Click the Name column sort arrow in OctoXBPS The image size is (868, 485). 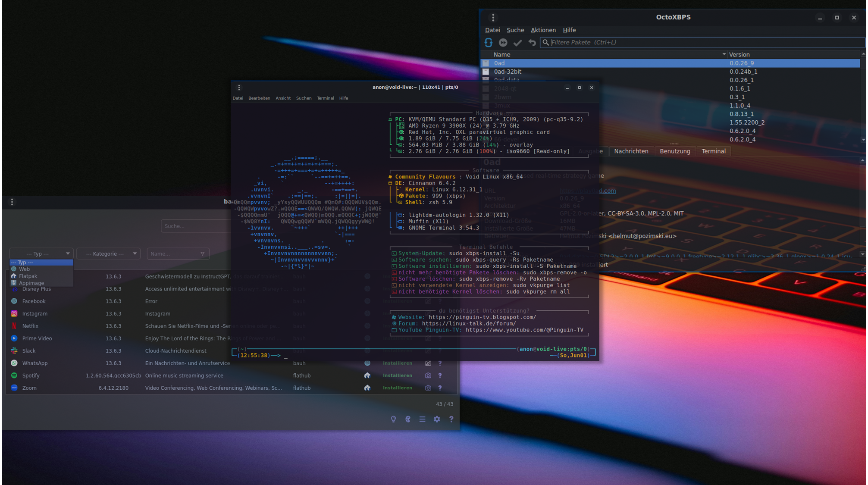(724, 54)
